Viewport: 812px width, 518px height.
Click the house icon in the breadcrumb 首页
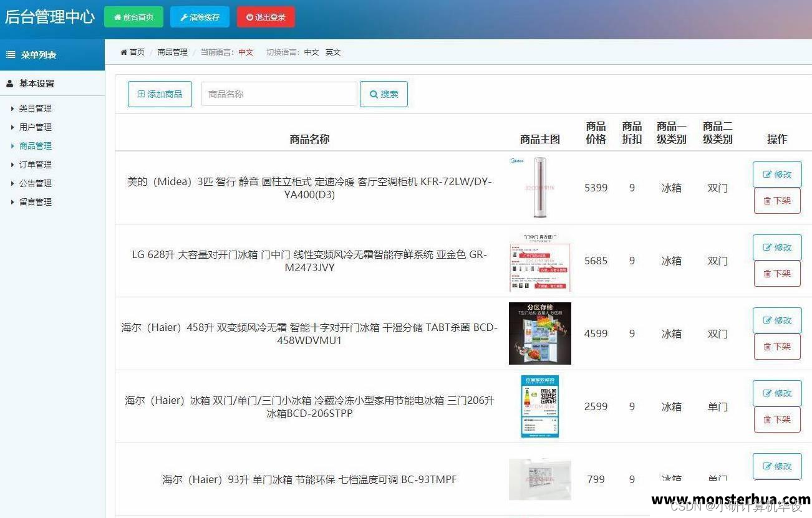point(123,52)
